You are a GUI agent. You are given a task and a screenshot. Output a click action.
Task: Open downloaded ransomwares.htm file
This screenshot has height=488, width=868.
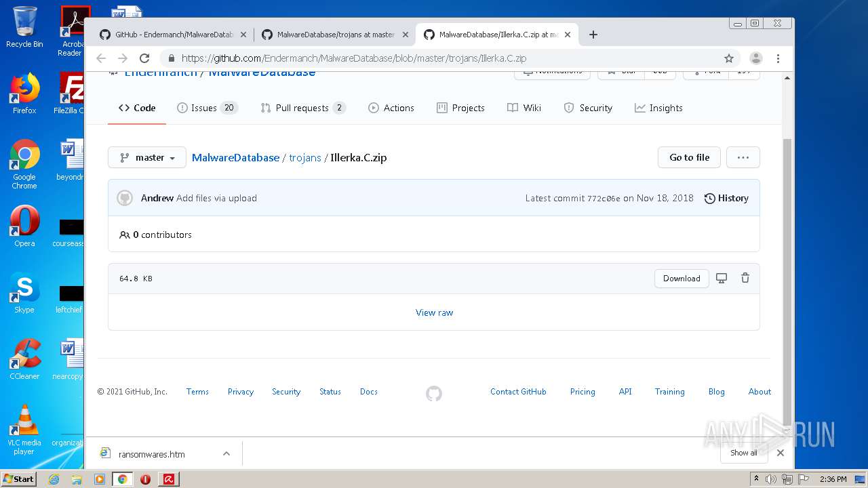(151, 454)
